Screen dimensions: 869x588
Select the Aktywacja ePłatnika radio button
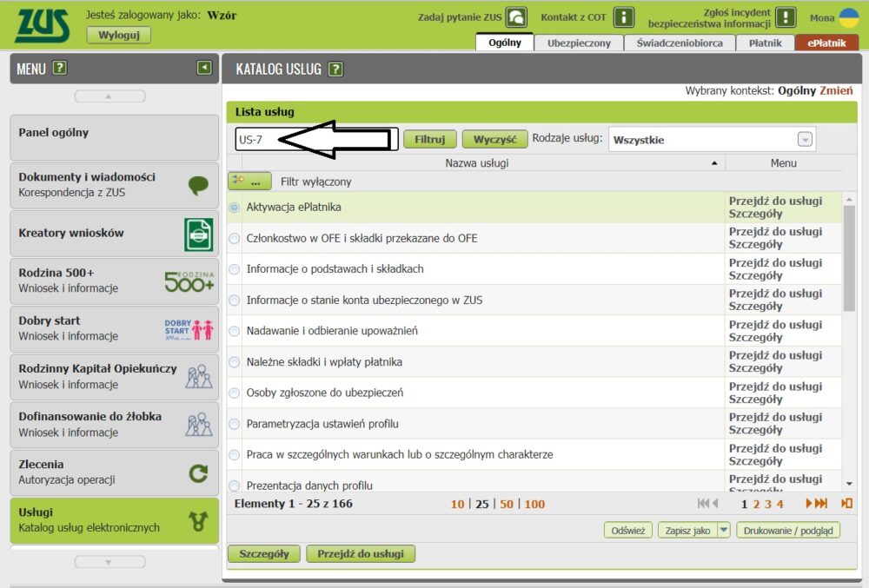pyautogui.click(x=235, y=208)
